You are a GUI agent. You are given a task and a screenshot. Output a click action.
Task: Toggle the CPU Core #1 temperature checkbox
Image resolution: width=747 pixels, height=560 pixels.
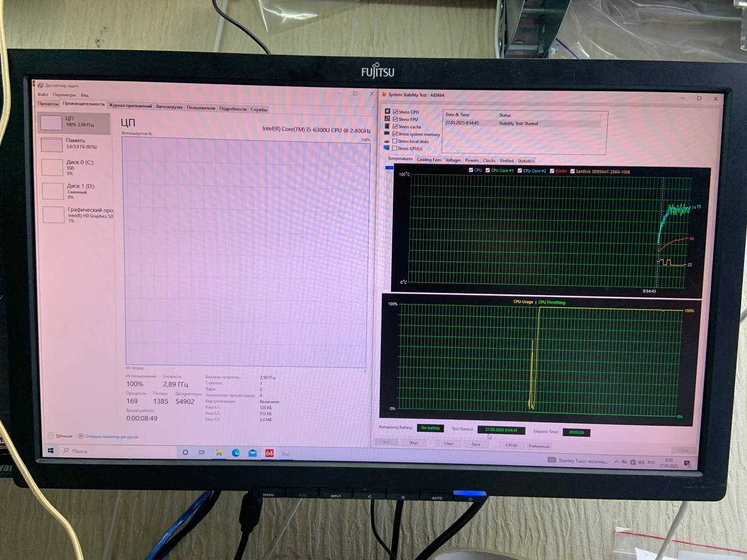[488, 170]
